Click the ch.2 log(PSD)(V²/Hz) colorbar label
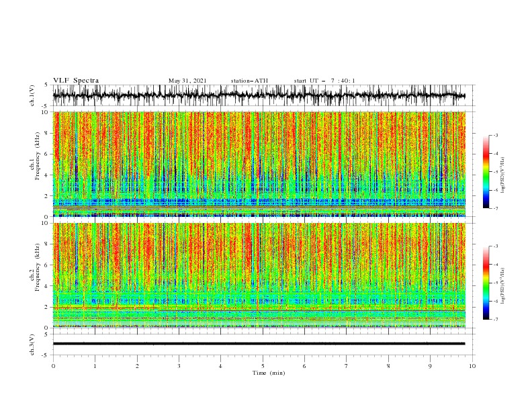The image size is (532, 411). [x=503, y=286]
